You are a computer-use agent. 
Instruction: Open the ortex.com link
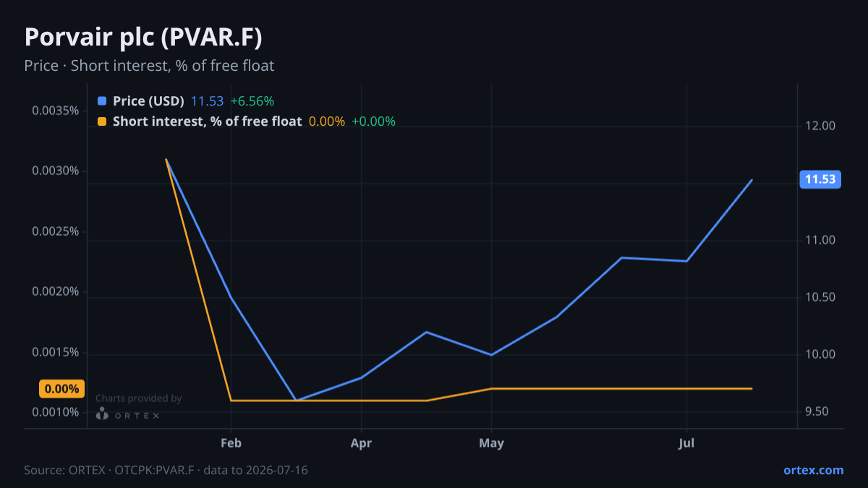813,470
